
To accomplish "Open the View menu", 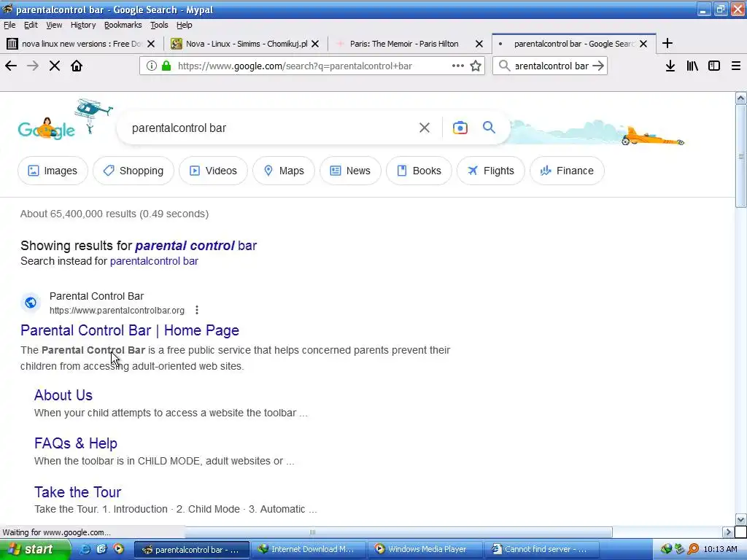I will (x=54, y=25).
